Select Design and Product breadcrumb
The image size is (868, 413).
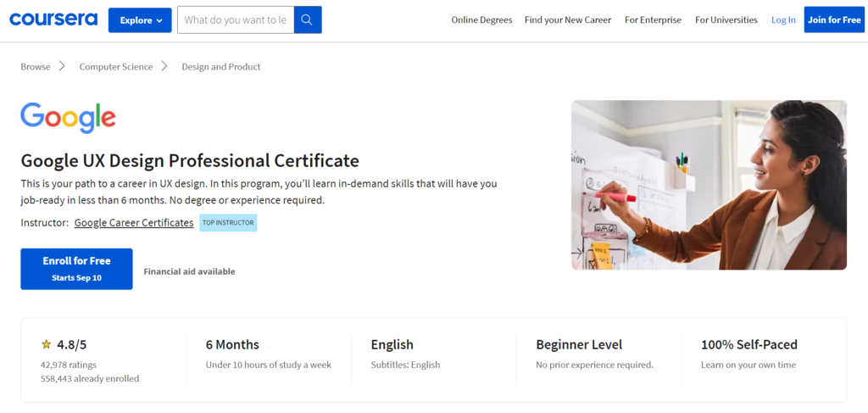[221, 67]
